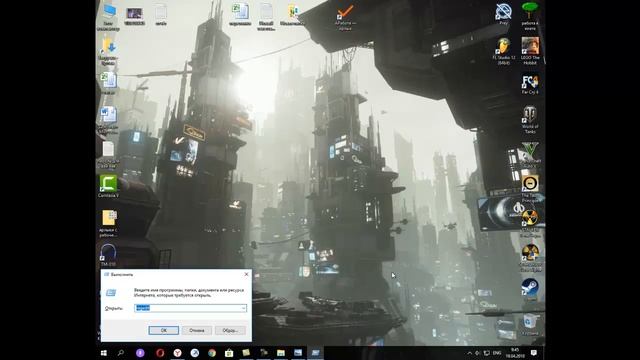Open the purple round taskbar app icon
This screenshot has height=360, width=640.
[140, 353]
